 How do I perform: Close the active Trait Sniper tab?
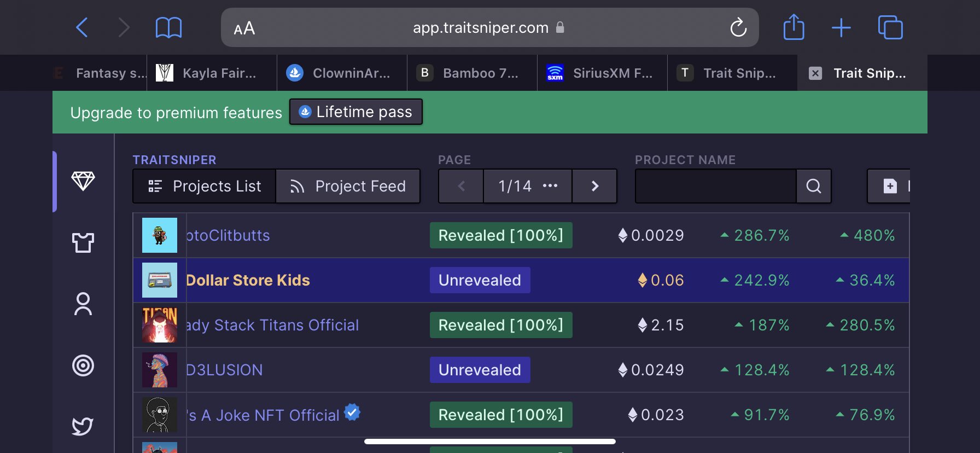click(x=815, y=73)
